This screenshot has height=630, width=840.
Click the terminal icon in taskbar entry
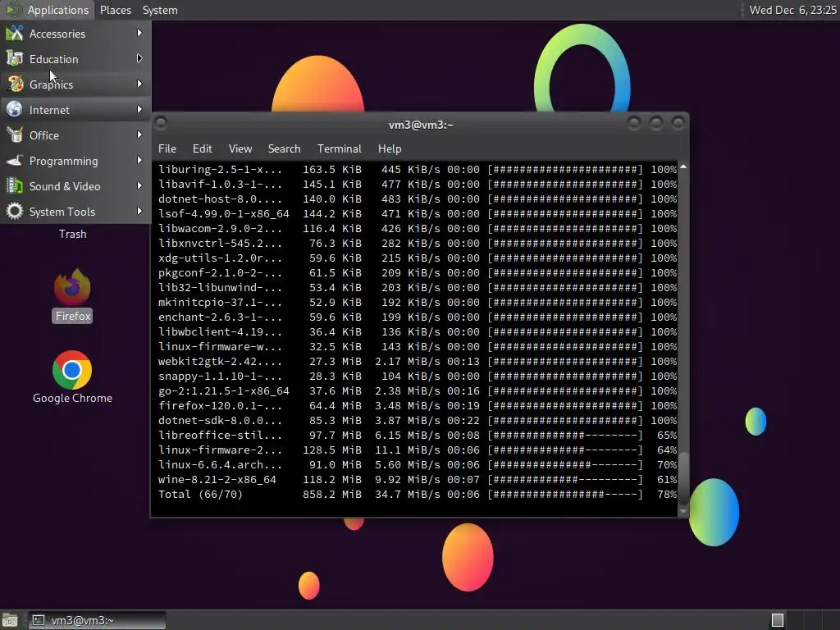pyautogui.click(x=39, y=620)
